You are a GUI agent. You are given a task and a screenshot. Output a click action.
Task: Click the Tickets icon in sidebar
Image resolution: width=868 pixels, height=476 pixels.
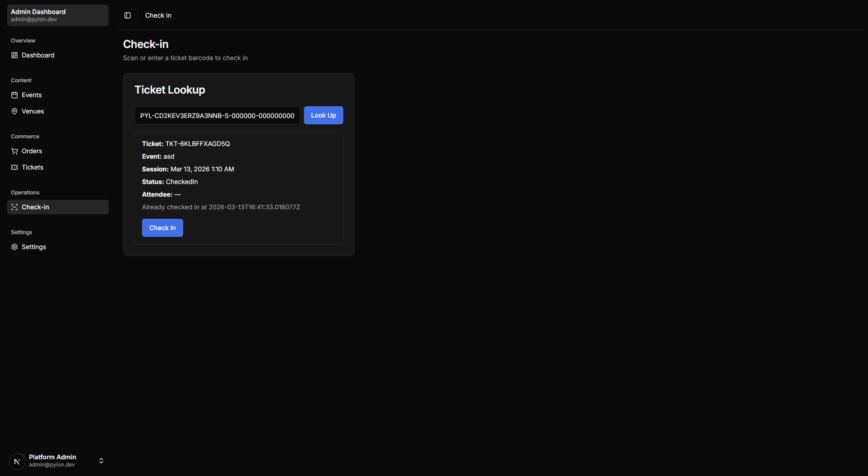coord(14,167)
